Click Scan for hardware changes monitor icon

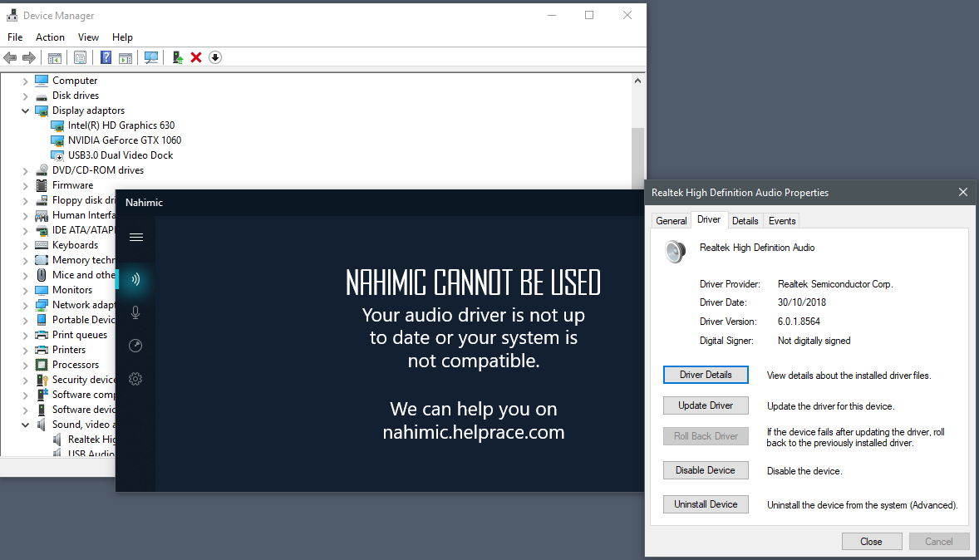[151, 57]
